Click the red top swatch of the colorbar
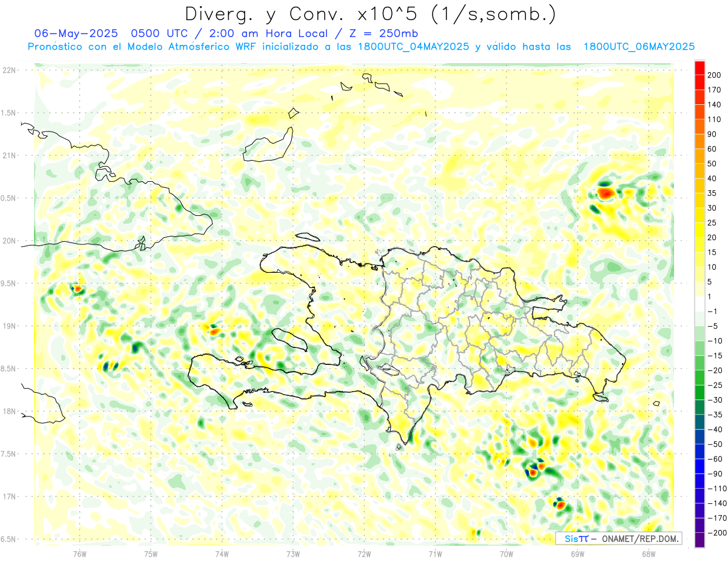 [x=699, y=68]
